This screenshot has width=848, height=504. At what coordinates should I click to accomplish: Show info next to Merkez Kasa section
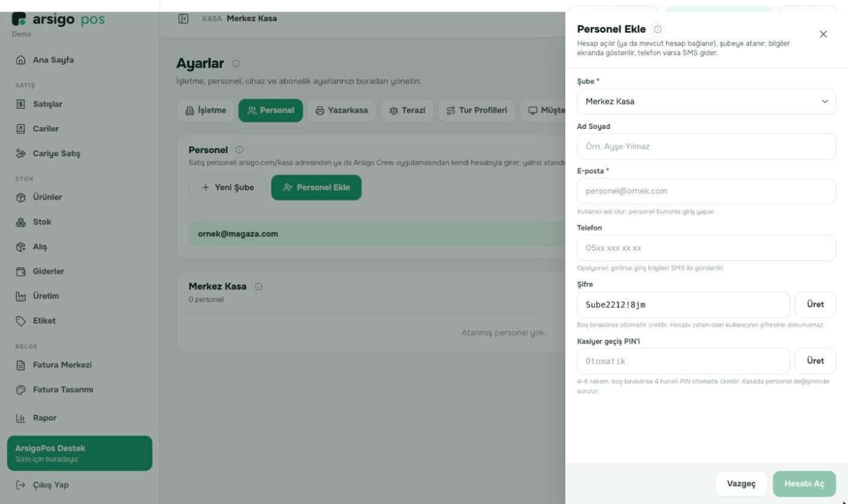tap(259, 287)
